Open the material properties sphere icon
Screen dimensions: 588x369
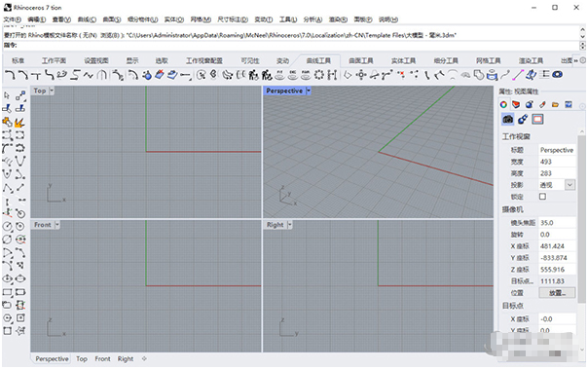(x=530, y=104)
